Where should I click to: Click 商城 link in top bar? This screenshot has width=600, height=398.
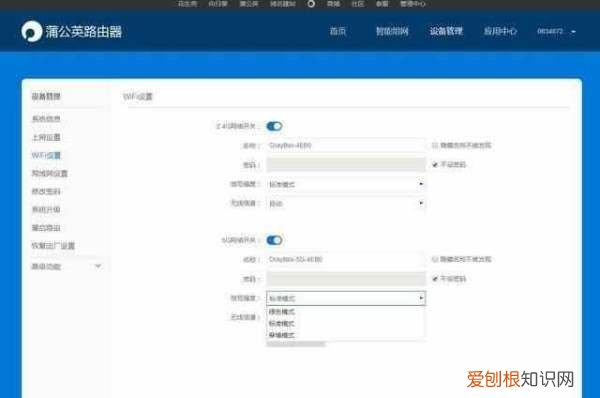point(333,4)
